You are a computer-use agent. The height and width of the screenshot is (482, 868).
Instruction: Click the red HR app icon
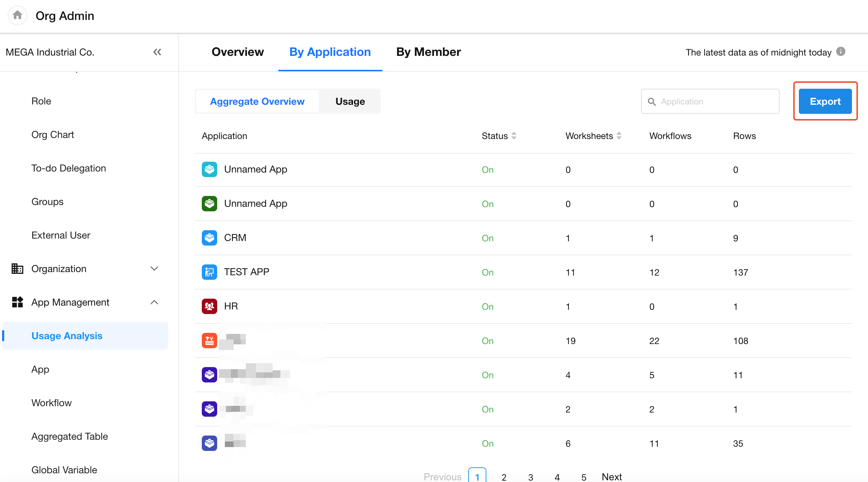tap(209, 306)
